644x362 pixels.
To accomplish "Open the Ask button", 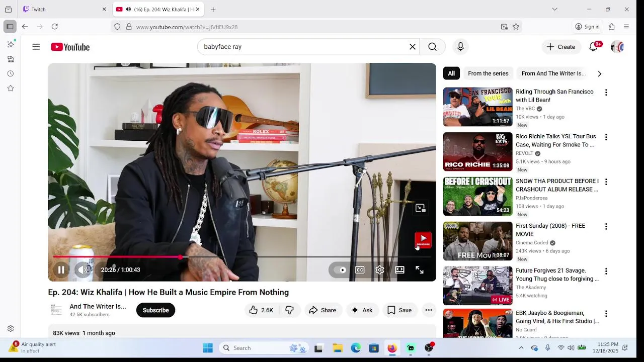I will click(362, 310).
